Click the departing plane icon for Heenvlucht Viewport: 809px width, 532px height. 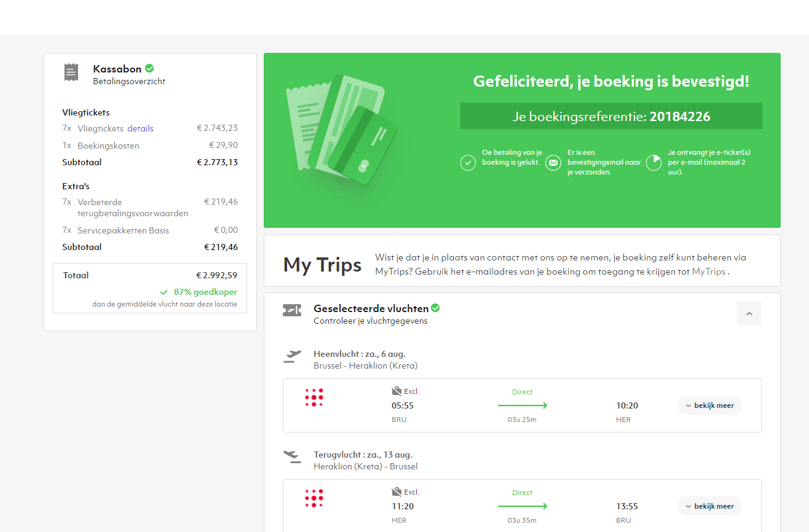[293, 356]
